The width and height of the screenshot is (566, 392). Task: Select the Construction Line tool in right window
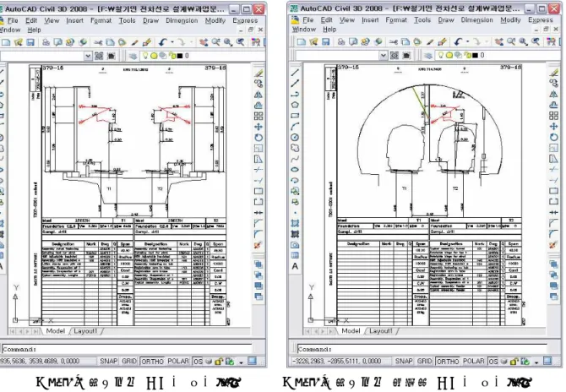[x=295, y=84]
